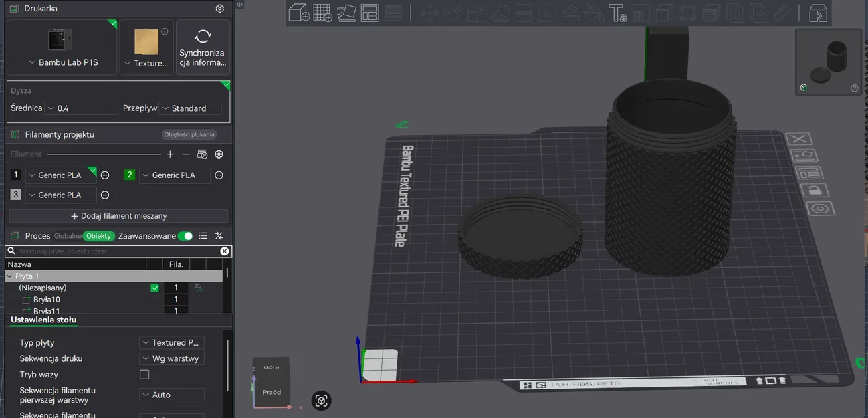The image size is (868, 418).
Task: Open Sekwencja druku Wg warstwy dropdown
Action: pos(172,358)
